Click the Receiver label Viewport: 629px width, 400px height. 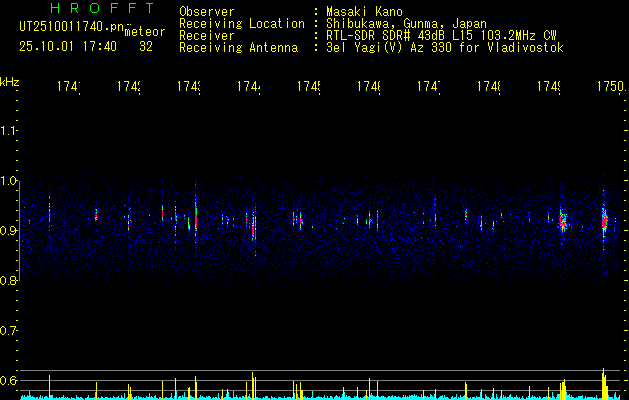coord(207,36)
